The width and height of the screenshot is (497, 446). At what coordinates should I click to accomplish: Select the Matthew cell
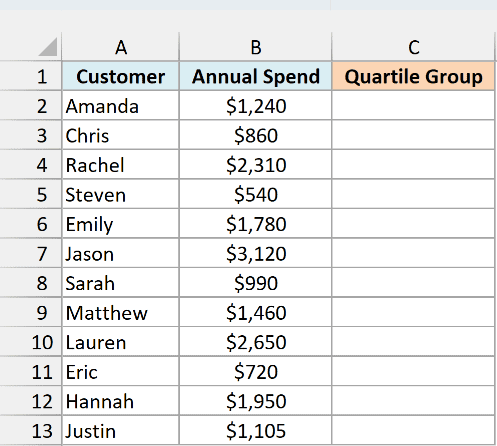point(120,312)
